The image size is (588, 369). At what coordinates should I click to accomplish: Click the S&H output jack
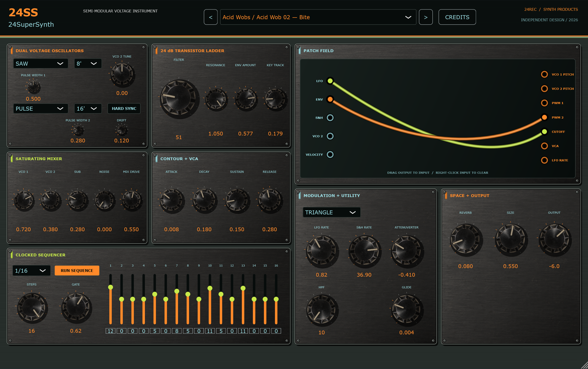coord(330,118)
